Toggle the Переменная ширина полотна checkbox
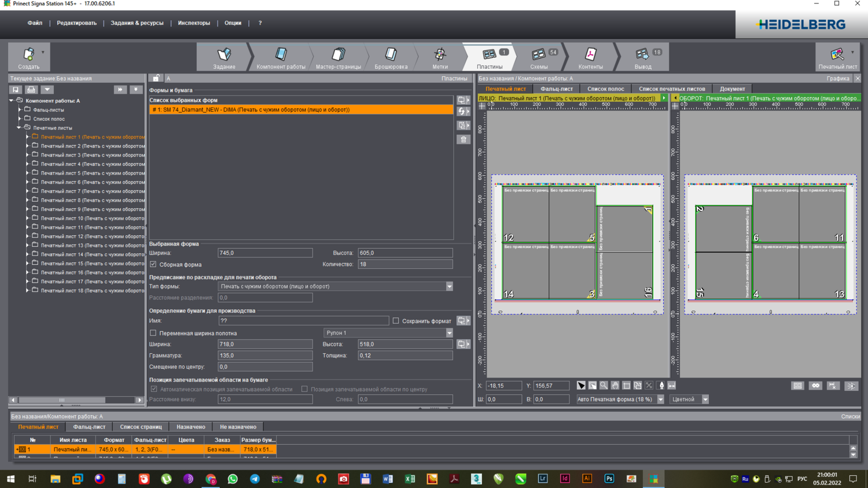This screenshot has height=488, width=868. tap(153, 333)
